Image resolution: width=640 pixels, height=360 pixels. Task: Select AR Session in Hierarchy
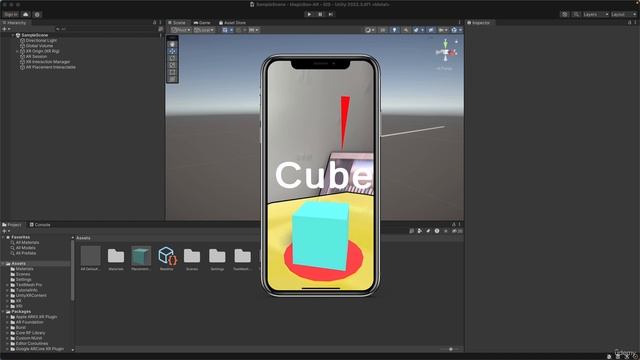coord(36,57)
